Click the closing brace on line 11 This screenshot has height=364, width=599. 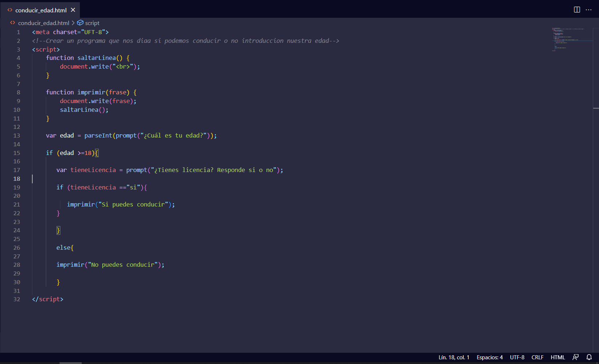[x=48, y=118]
